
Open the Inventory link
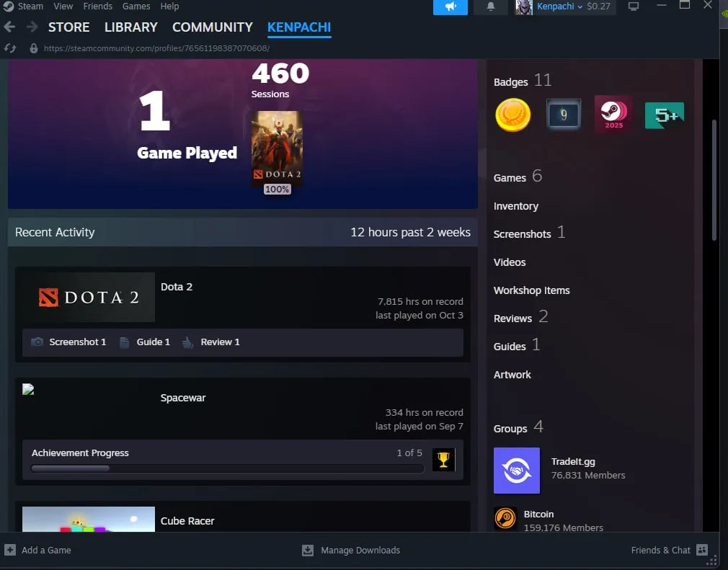[516, 206]
